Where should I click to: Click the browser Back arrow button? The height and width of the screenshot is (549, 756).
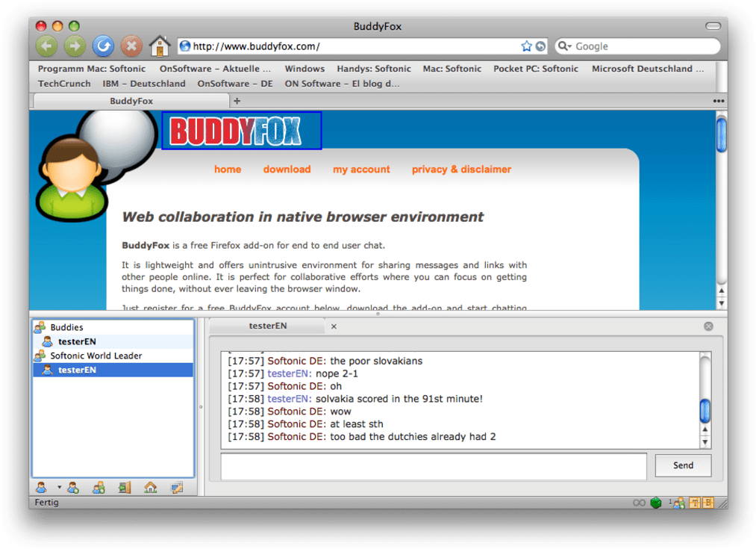pyautogui.click(x=47, y=46)
